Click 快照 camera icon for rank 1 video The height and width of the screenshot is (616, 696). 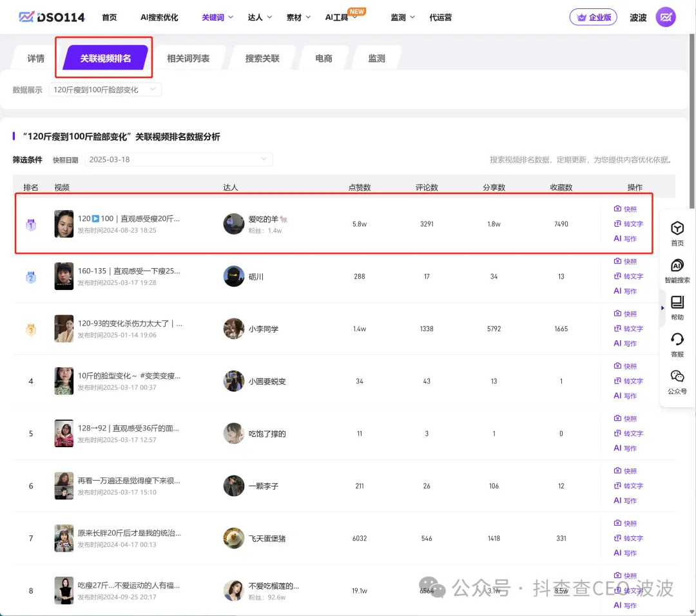tap(617, 209)
